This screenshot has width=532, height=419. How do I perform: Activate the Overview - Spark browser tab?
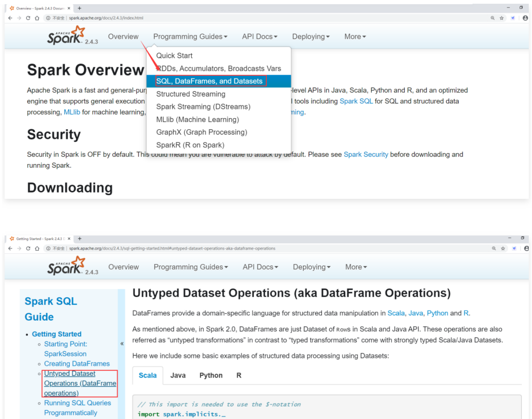coord(40,8)
